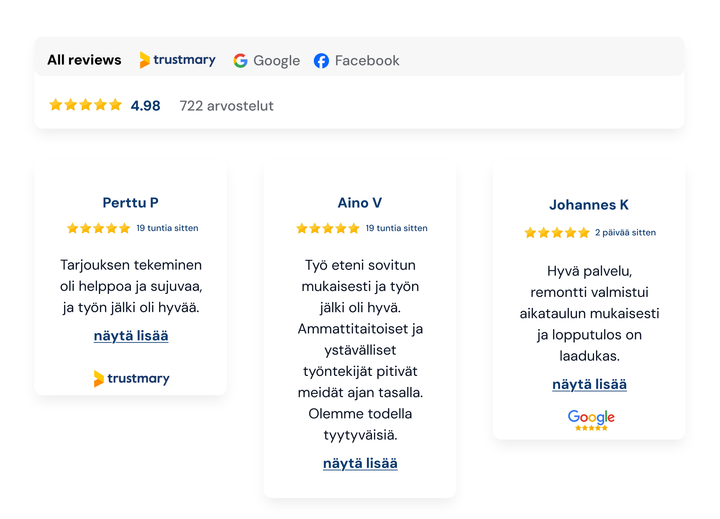The height and width of the screenshot is (519, 720).
Task: Click the Facebook logo icon
Action: (321, 60)
